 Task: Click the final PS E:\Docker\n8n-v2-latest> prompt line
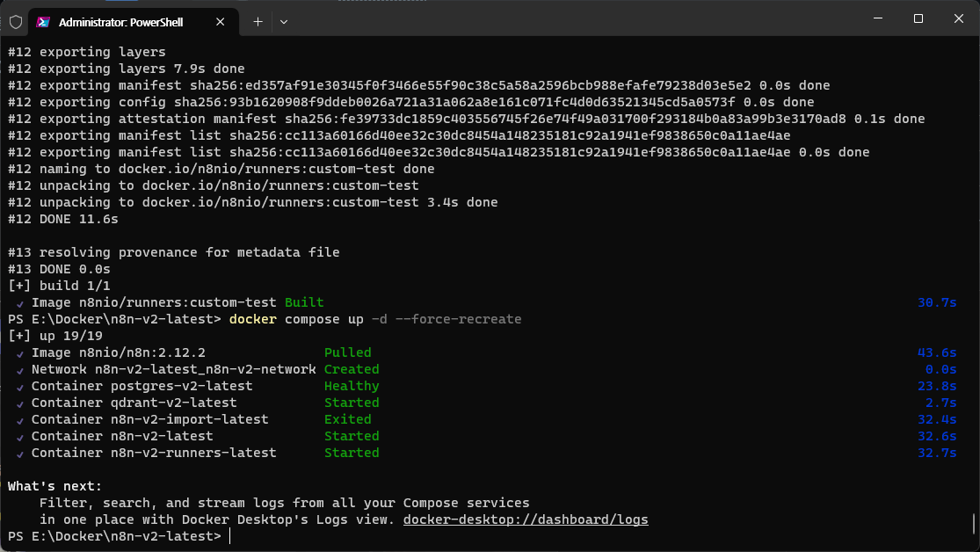click(x=114, y=536)
